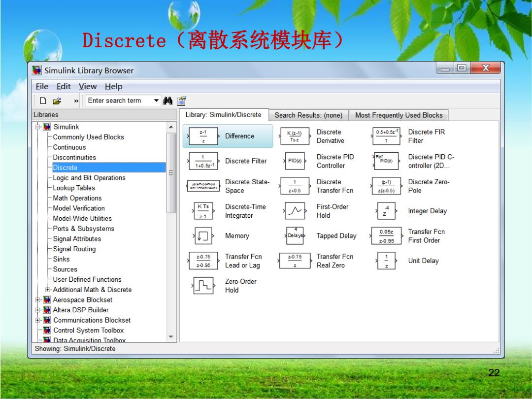
Task: Select the Transfer Fcn Real Zero icon
Action: [295, 261]
